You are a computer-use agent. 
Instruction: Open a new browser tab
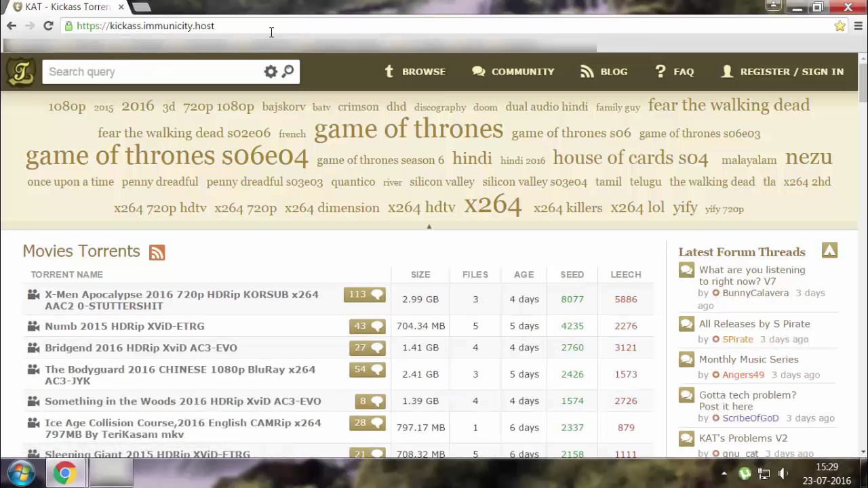point(141,7)
